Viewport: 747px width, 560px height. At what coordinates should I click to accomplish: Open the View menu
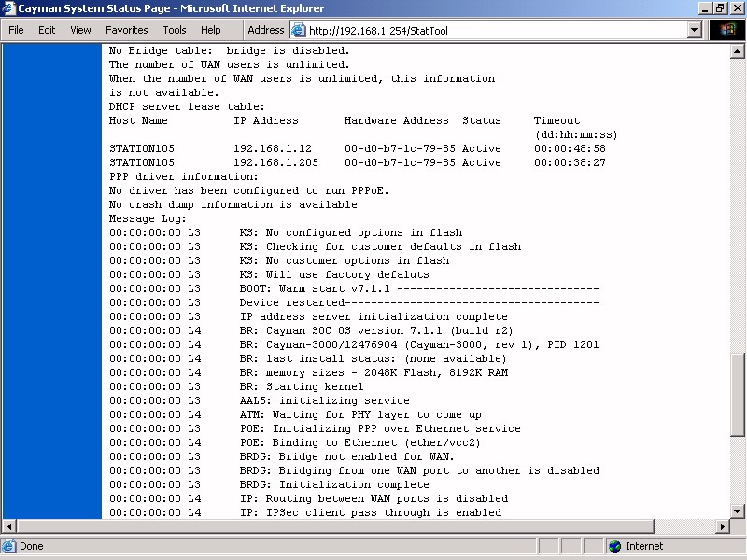click(80, 30)
